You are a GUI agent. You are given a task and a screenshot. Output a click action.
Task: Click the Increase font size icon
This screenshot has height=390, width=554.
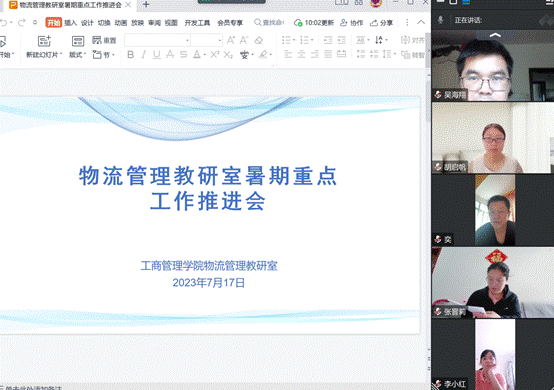pyautogui.click(x=231, y=40)
